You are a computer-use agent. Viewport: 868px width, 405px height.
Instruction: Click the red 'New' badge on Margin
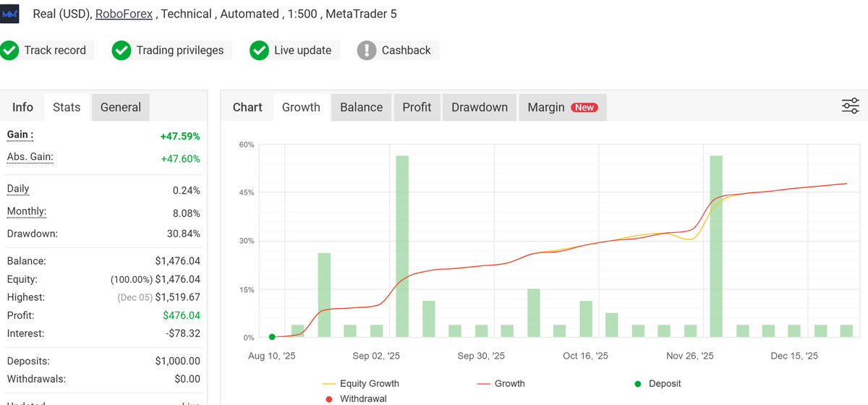pos(584,107)
